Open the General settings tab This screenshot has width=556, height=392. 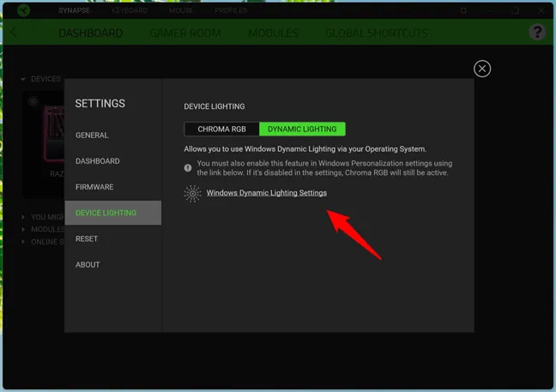[92, 136]
